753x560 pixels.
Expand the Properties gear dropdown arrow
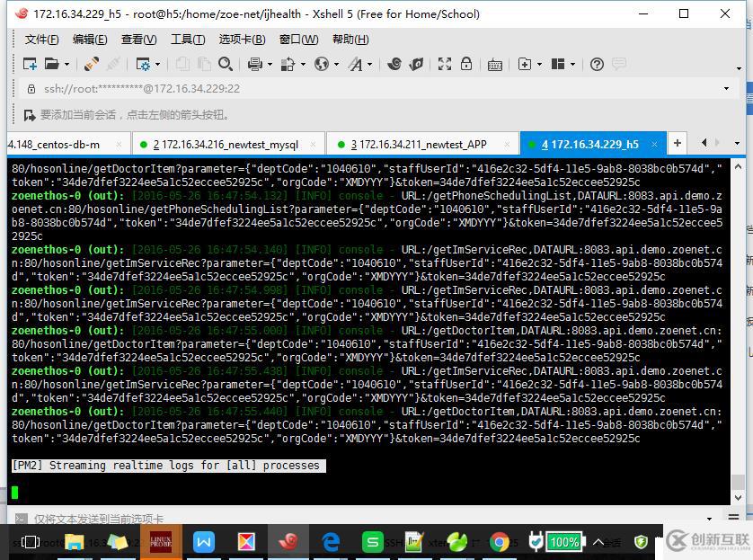click(157, 64)
